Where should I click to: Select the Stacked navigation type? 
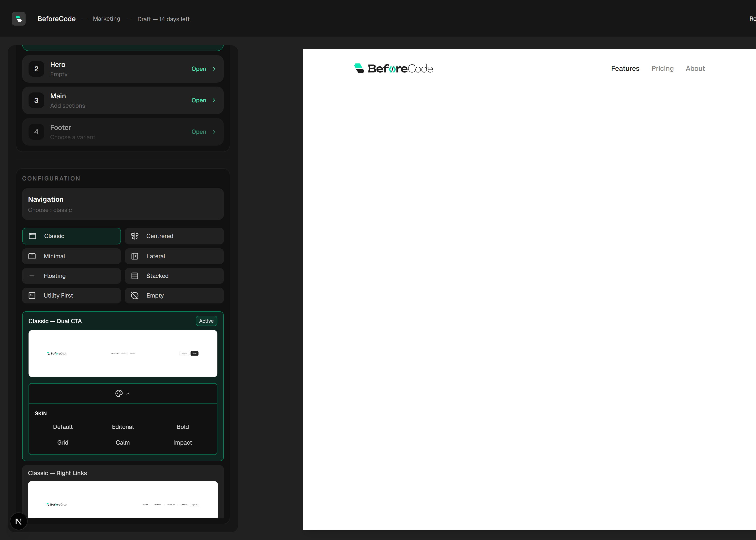pos(174,276)
